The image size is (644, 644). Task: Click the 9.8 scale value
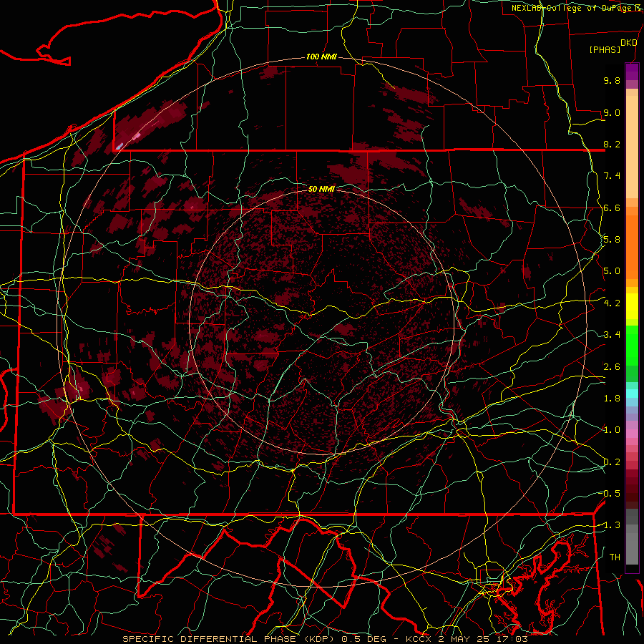(x=612, y=80)
